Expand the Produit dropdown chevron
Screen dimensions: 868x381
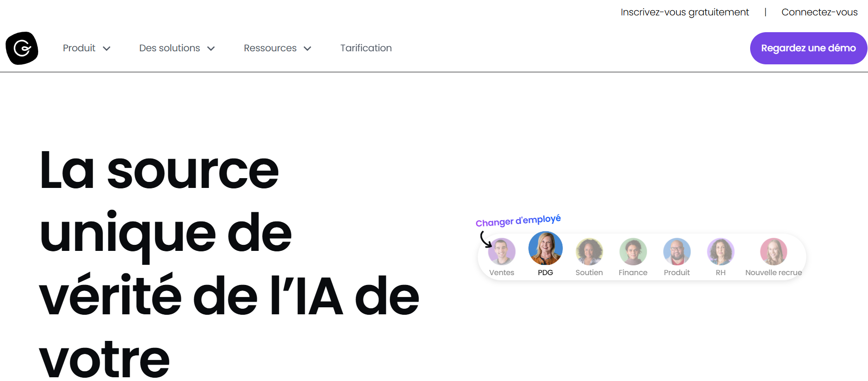pos(107,48)
